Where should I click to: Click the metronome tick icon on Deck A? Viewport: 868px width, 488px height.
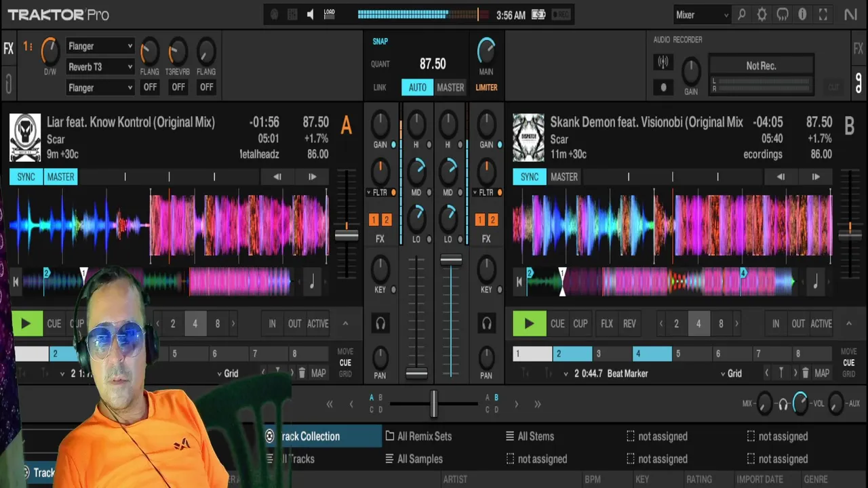coord(312,281)
